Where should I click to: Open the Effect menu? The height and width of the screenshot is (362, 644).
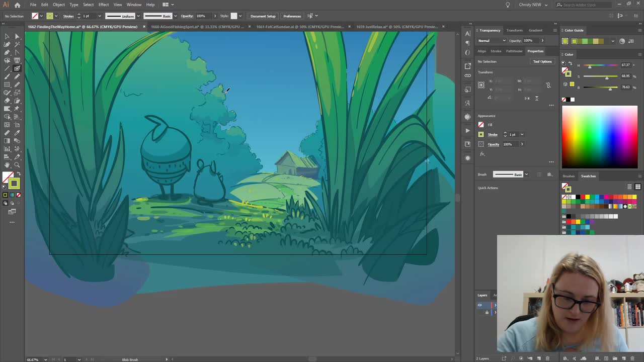click(104, 5)
